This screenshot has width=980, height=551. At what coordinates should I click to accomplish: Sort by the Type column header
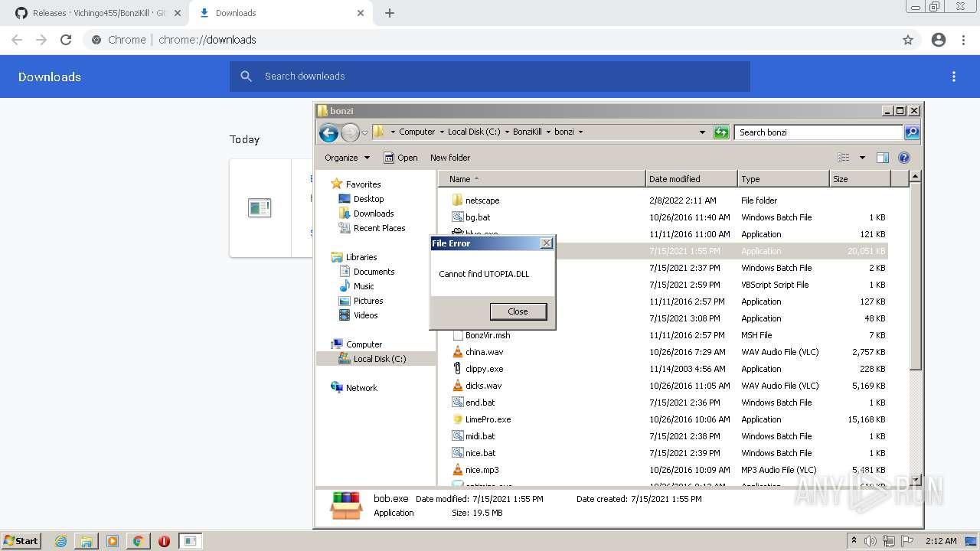(784, 179)
